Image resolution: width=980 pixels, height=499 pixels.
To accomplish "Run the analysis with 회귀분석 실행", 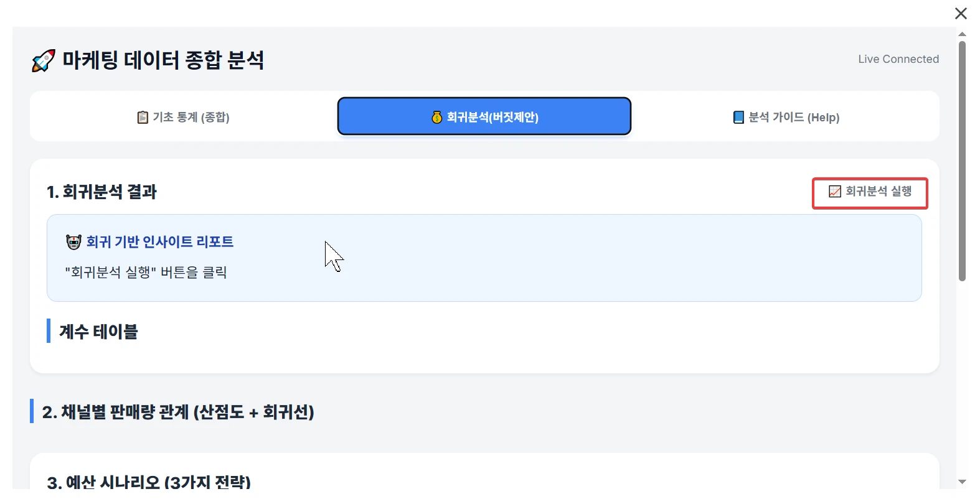I will click(x=870, y=193).
